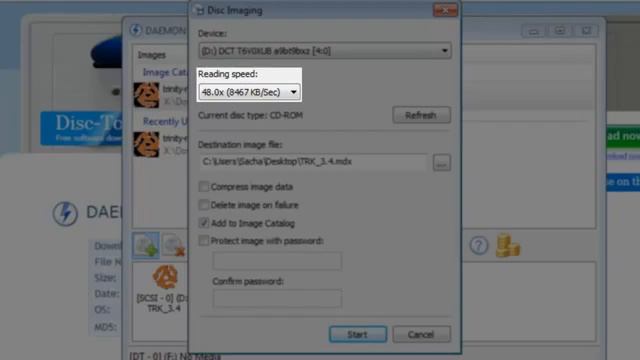Minimize the DAEMON Tools window
The height and width of the screenshot is (360, 640).
click(x=533, y=31)
